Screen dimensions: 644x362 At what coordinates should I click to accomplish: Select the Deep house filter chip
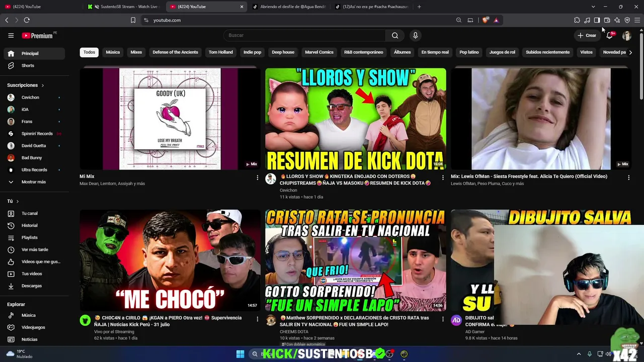[x=283, y=52]
